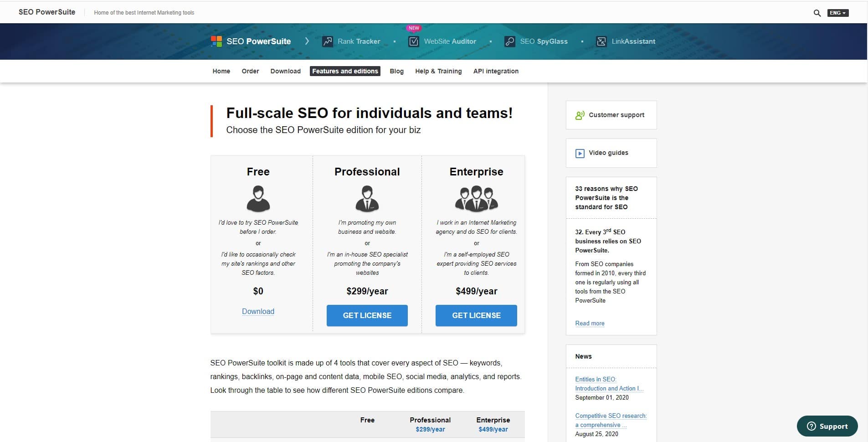This screenshot has width=868, height=442.
Task: Click the Free edition single user icon
Action: point(258,199)
